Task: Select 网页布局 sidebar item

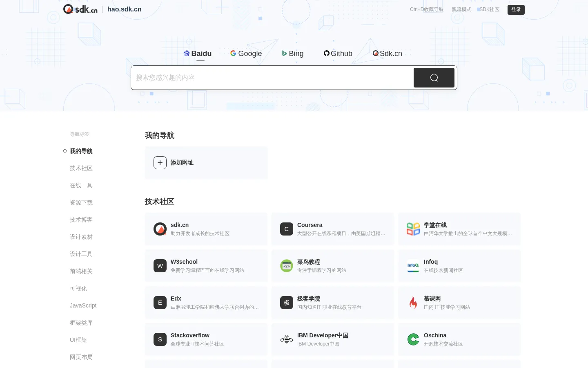Action: click(81, 357)
